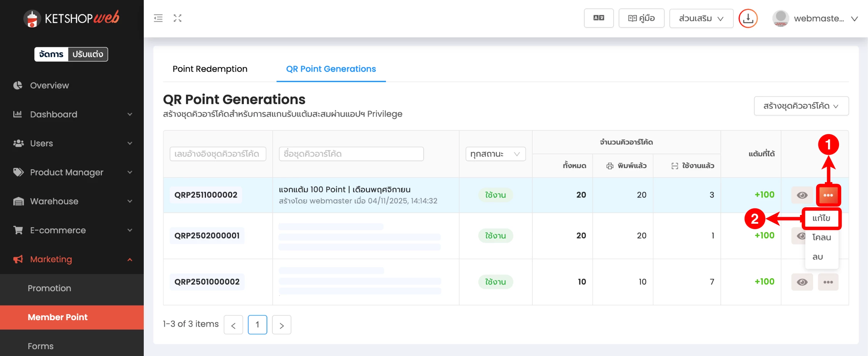Select แก้ไข from the context menu

pyautogui.click(x=821, y=218)
